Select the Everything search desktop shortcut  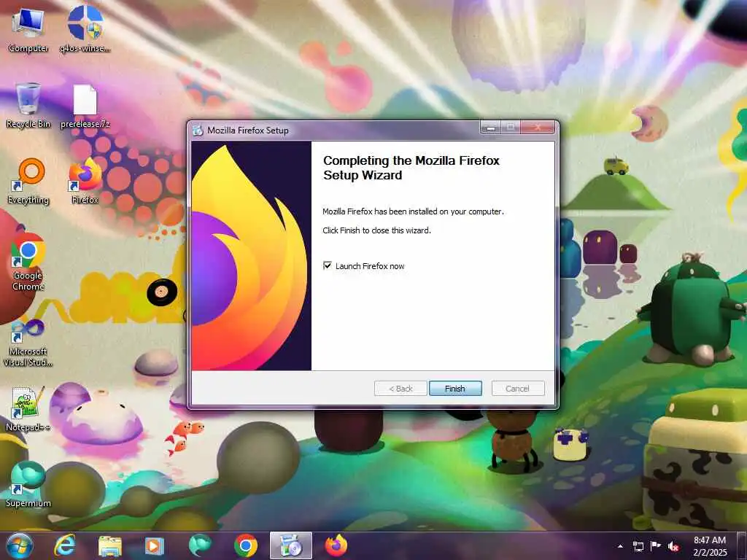(x=28, y=182)
